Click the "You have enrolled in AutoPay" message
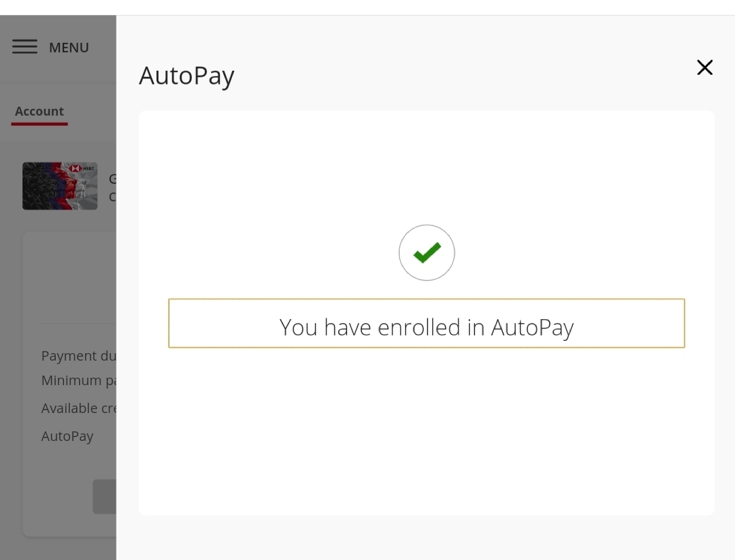The image size is (735, 560). click(x=427, y=327)
